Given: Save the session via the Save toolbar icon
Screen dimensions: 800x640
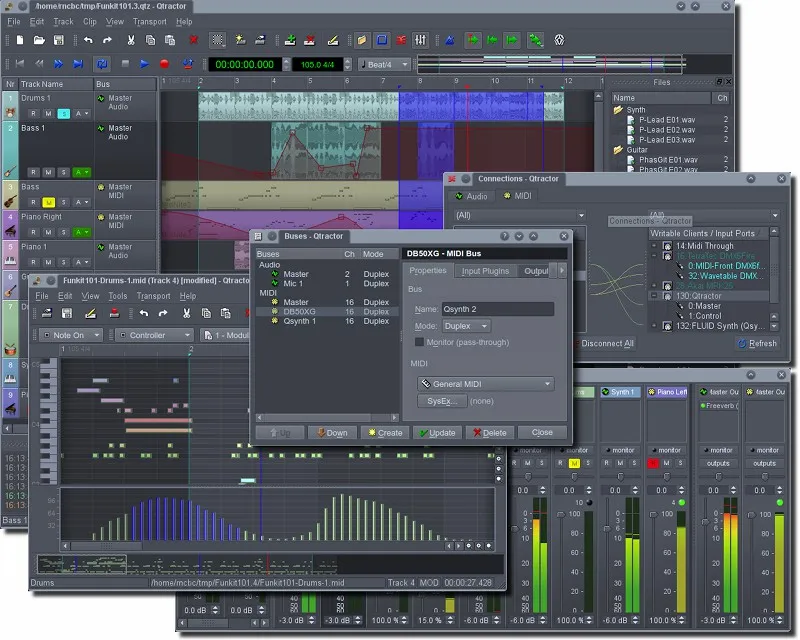Looking at the screenshot, I should (59, 40).
